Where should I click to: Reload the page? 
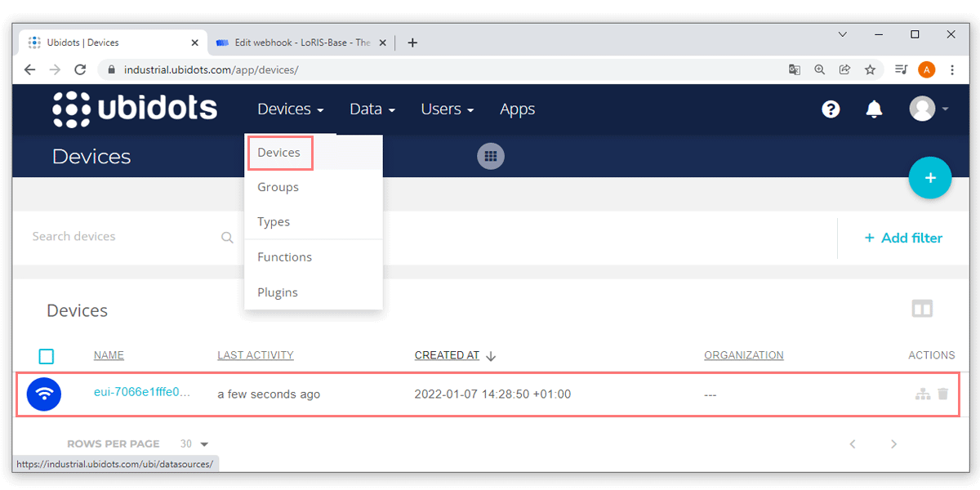pyautogui.click(x=80, y=69)
